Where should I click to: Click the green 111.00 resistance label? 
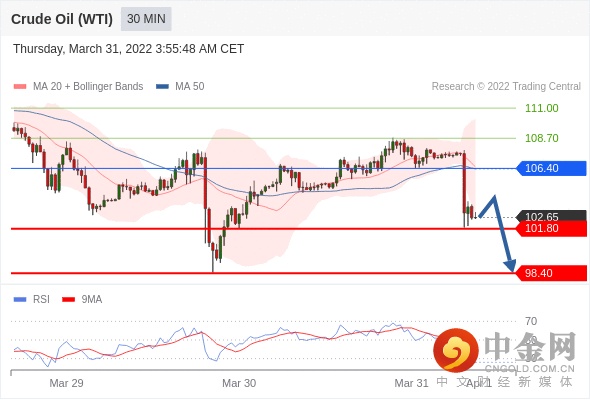[541, 108]
